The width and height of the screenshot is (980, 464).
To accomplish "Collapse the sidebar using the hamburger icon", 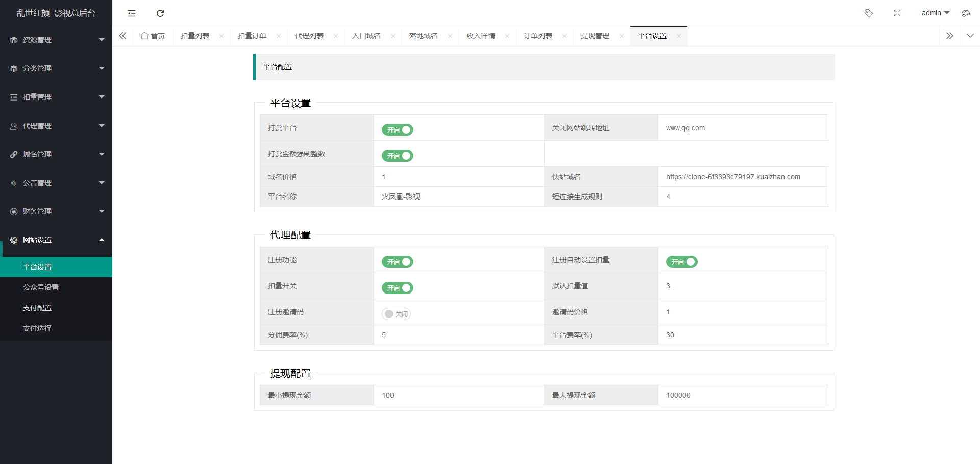I will (x=132, y=13).
